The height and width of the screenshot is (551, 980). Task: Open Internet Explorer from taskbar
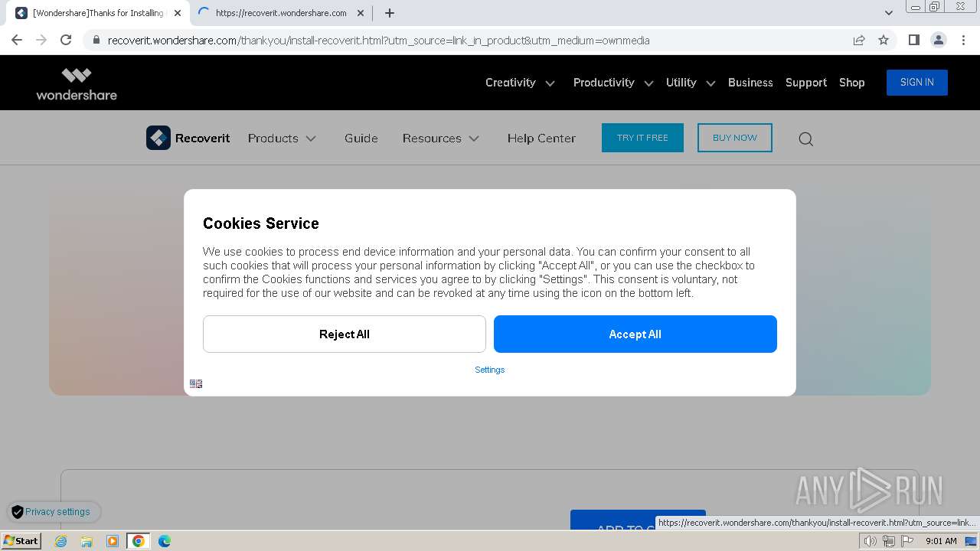(x=61, y=541)
